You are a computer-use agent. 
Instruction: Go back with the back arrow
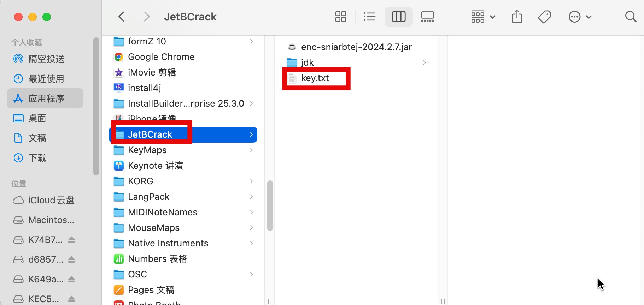pyautogui.click(x=122, y=17)
